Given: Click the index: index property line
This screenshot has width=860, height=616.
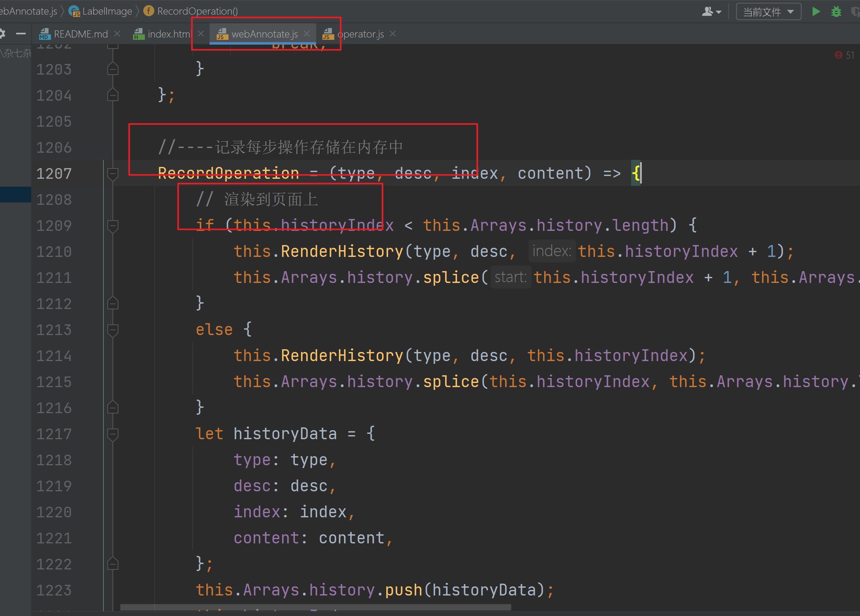Looking at the screenshot, I should coord(294,512).
